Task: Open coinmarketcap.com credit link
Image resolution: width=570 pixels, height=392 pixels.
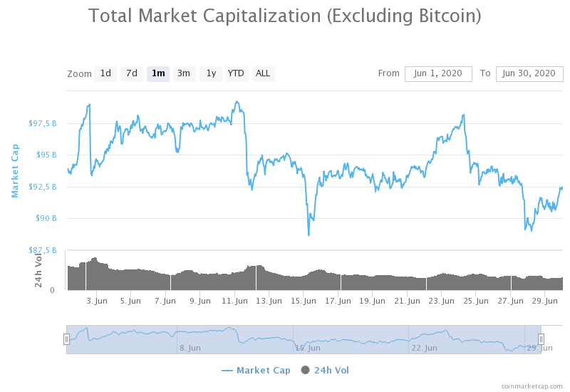Action: tap(532, 386)
